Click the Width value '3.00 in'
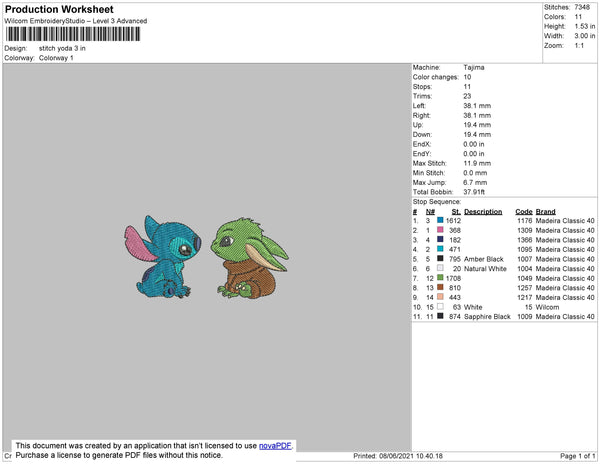The height and width of the screenshot is (464, 600). pyautogui.click(x=585, y=36)
